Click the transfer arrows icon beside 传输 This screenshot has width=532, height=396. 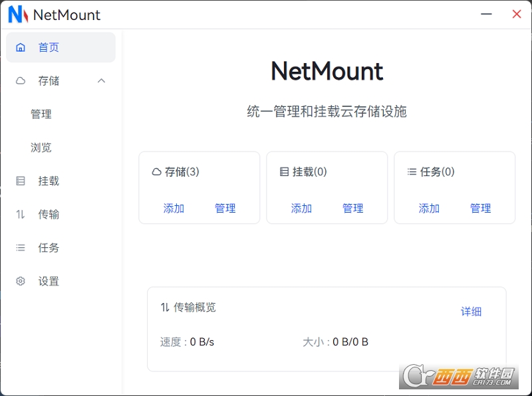click(21, 214)
